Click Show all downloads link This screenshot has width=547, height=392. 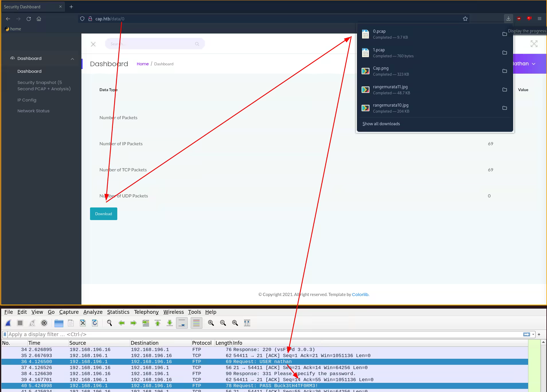[x=381, y=124]
